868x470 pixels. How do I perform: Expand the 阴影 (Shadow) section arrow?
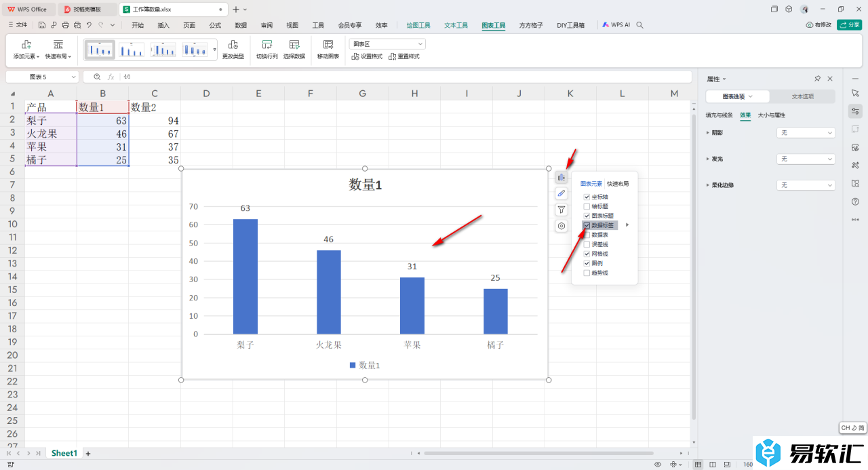[x=708, y=133]
